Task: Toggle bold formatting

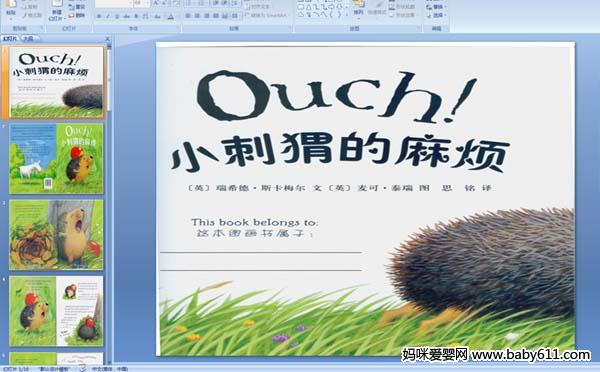Action: (x=99, y=16)
